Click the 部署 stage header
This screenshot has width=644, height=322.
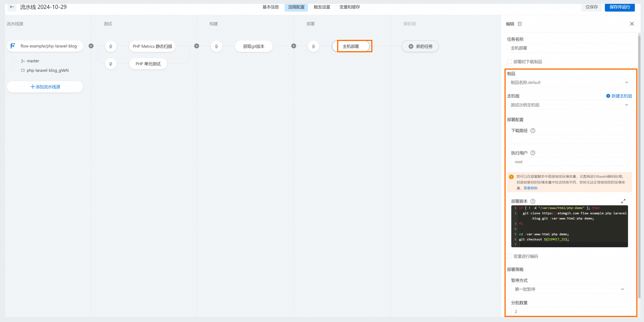[x=311, y=24]
